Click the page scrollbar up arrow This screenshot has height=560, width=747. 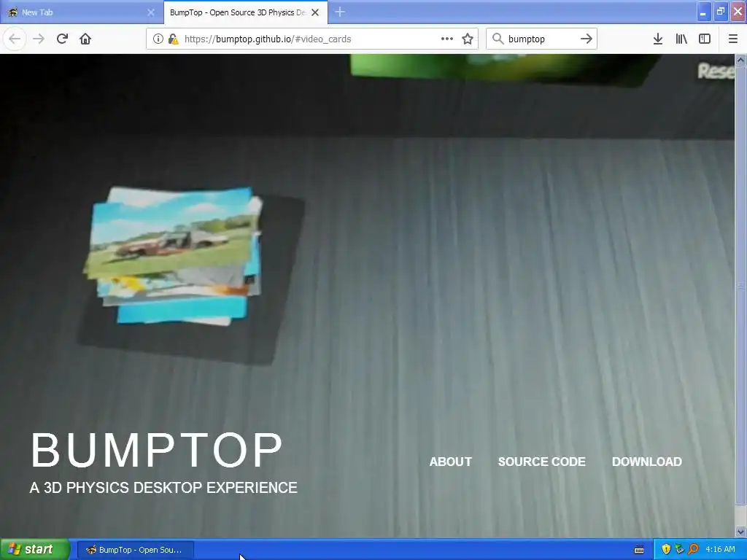pos(740,60)
